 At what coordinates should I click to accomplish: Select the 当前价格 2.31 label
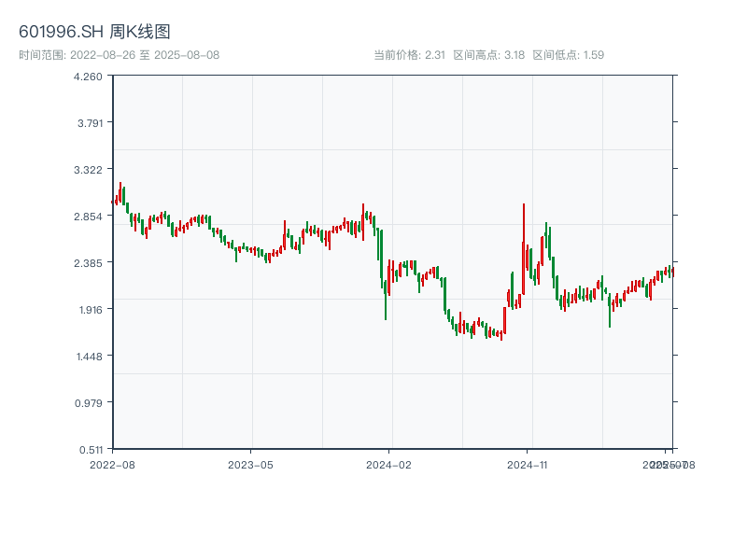coord(409,55)
